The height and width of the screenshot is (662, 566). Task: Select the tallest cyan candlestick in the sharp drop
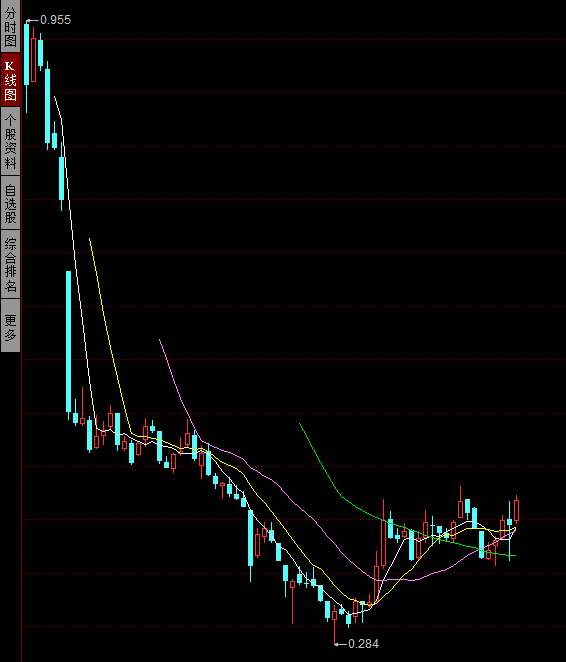coord(68,342)
